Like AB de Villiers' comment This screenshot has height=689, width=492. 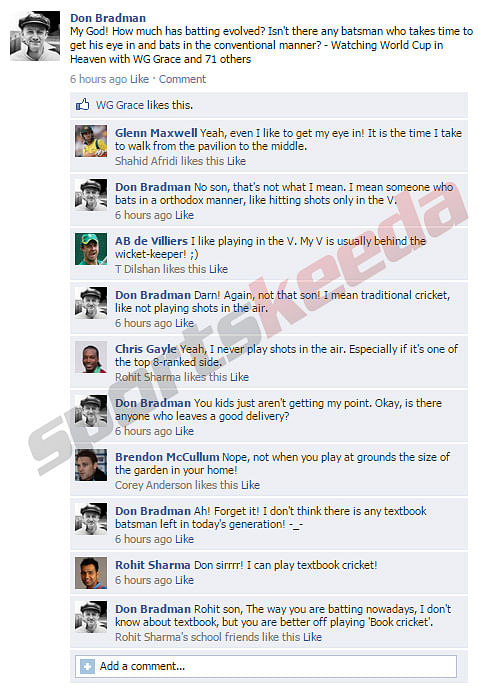point(218,269)
